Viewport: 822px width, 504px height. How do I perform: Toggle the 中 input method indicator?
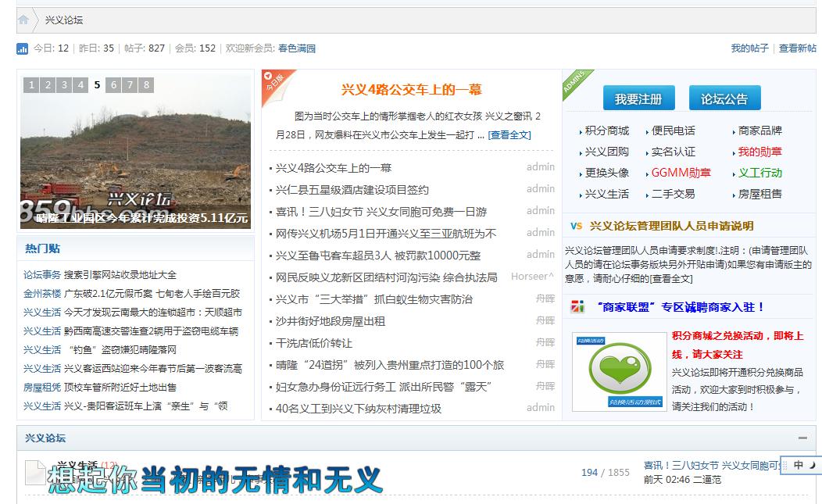click(799, 466)
